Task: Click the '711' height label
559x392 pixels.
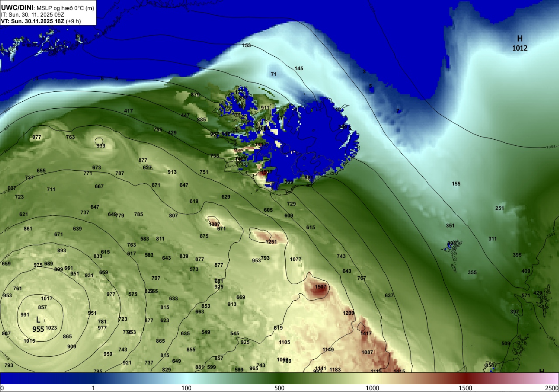Action: 51,189
